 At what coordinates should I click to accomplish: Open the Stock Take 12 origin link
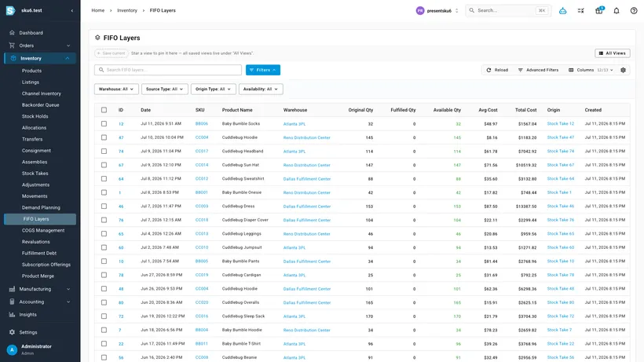pyautogui.click(x=560, y=123)
